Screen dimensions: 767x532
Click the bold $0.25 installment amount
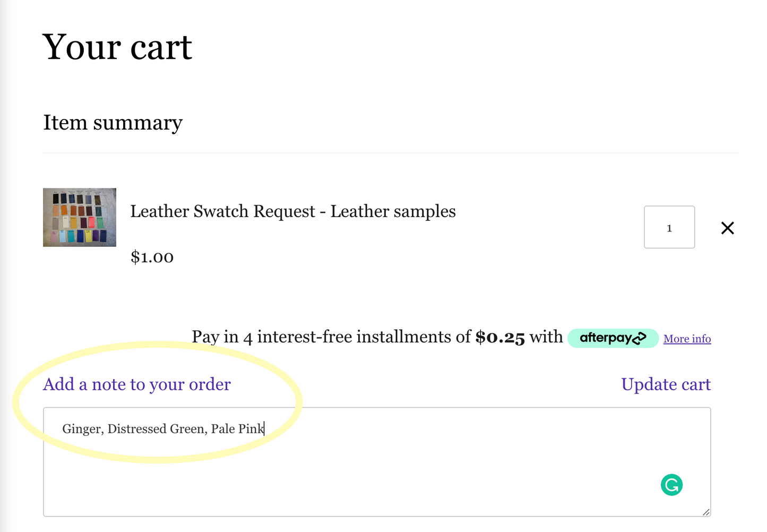click(499, 338)
